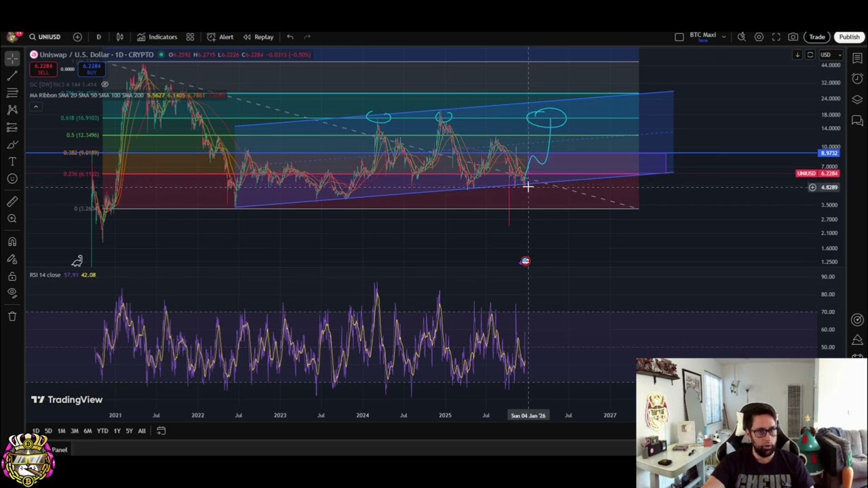
Task: Open the quick search icon
Action: pyautogui.click(x=742, y=37)
